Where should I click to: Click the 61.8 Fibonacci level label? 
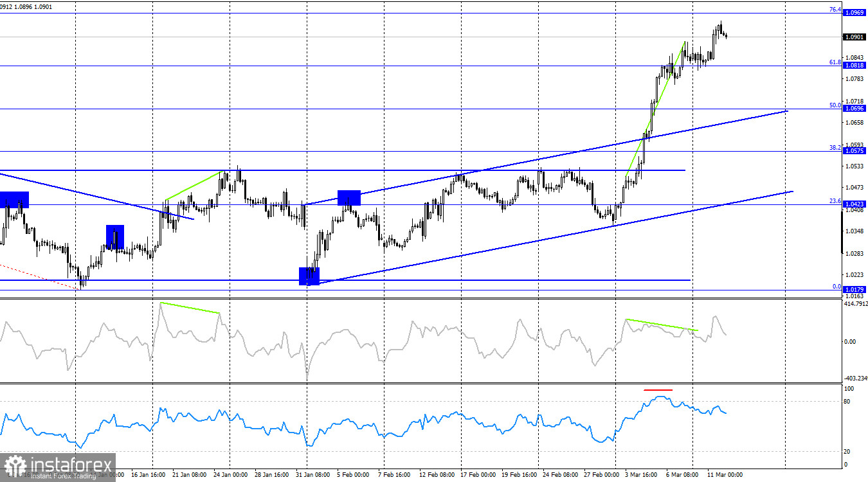[x=835, y=62]
